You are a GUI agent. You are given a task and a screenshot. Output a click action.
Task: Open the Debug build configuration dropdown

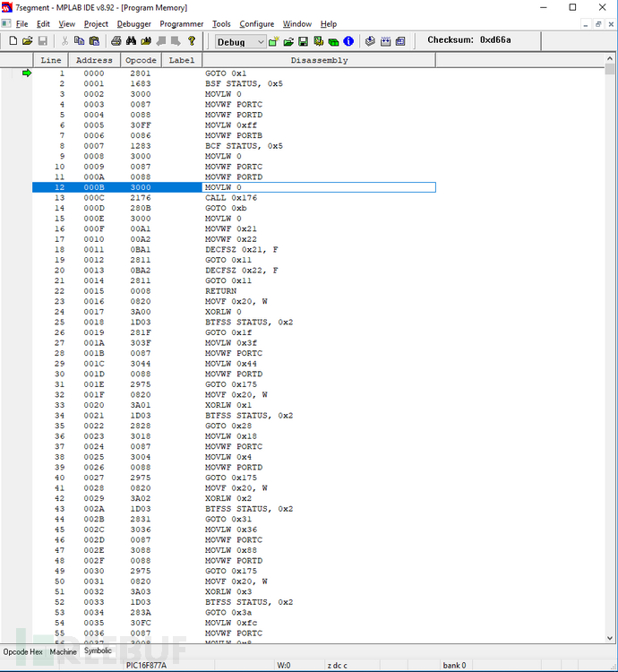coord(240,42)
